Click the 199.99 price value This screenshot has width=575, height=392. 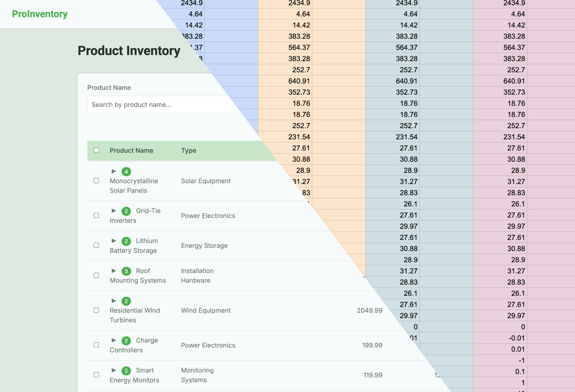click(x=372, y=345)
